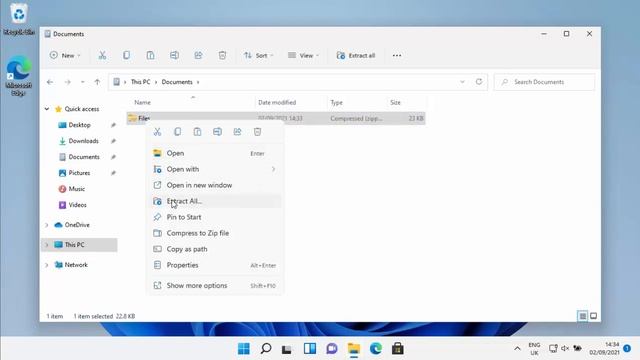Click Share icon in context menu
This screenshot has width=640, height=360.
(238, 132)
